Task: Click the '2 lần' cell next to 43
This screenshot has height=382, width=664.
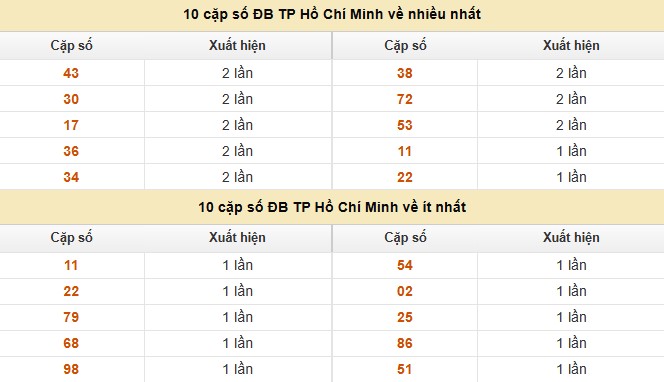Action: (238, 73)
